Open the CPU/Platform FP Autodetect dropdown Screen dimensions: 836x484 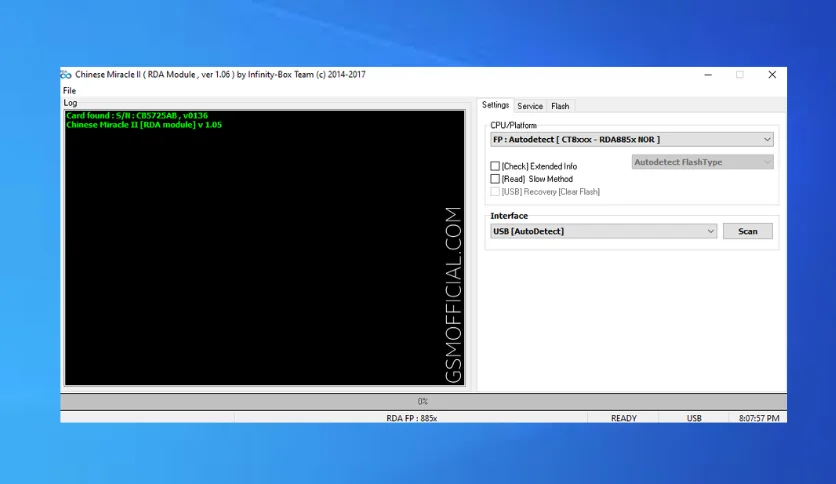pyautogui.click(x=632, y=140)
